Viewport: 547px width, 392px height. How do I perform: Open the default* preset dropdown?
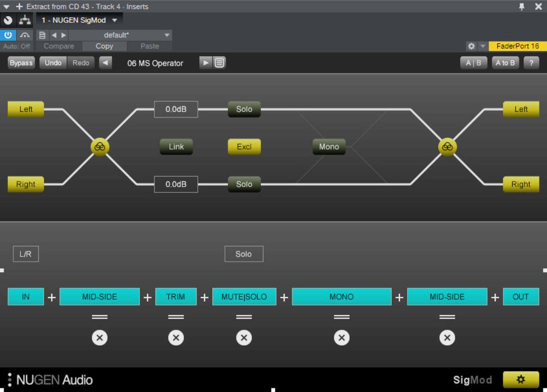(120, 35)
